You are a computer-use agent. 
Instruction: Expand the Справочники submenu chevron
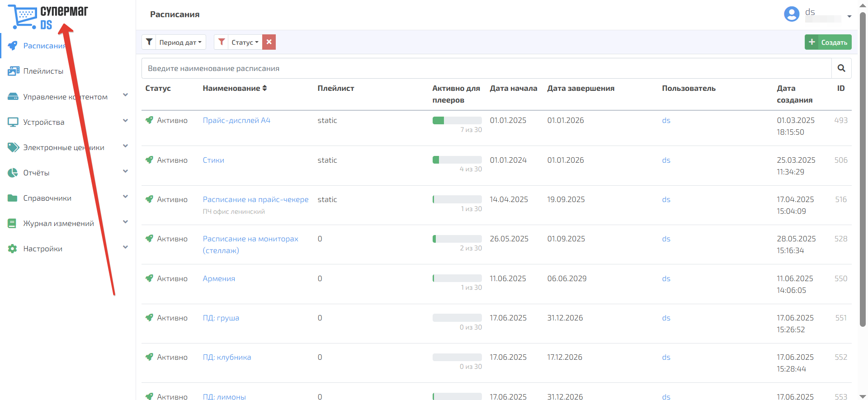click(126, 196)
